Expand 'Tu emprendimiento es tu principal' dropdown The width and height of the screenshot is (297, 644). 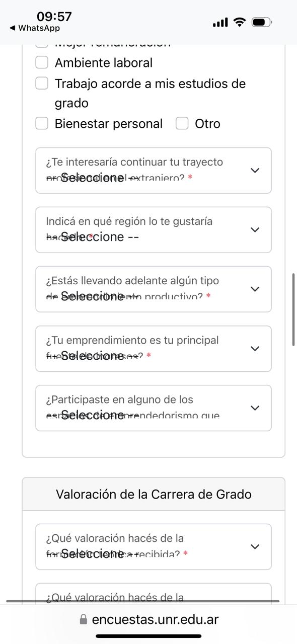[154, 349]
